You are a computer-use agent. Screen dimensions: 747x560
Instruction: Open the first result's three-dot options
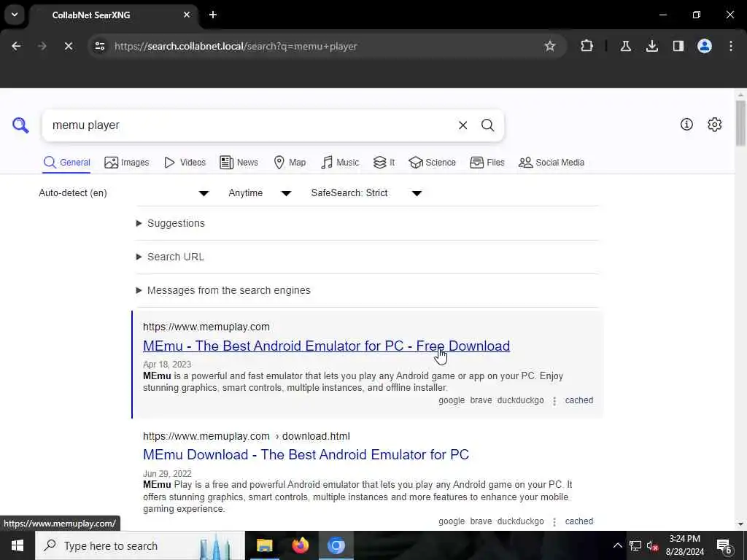click(x=554, y=401)
